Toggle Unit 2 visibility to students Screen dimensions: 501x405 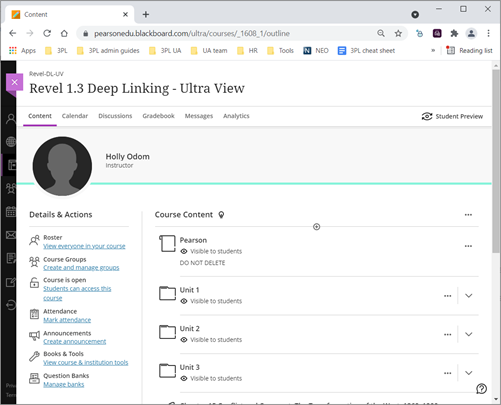click(x=184, y=340)
